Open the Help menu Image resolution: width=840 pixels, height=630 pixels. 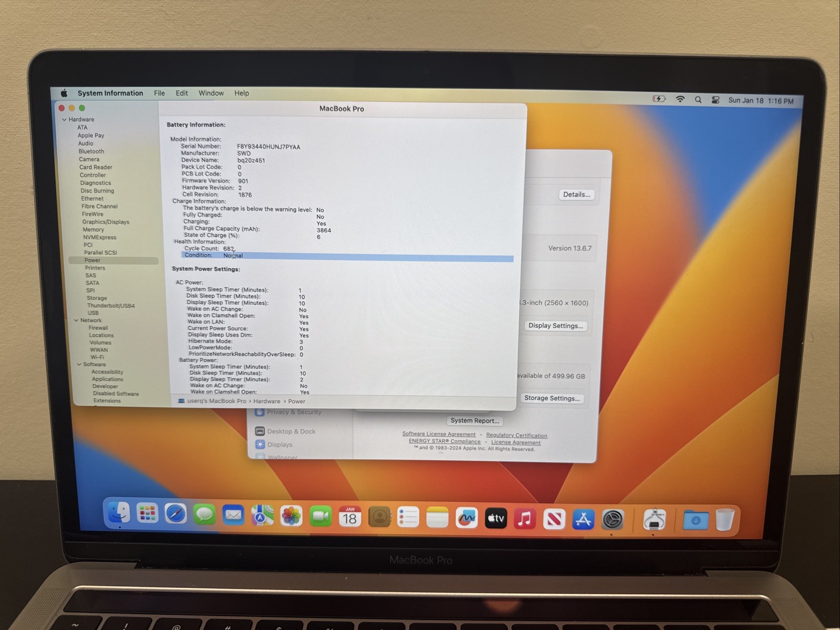click(242, 93)
